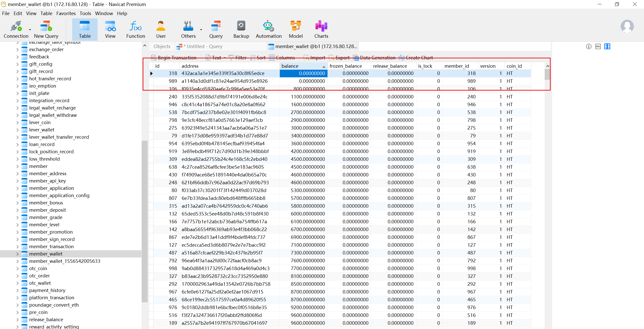This screenshot has height=329, width=644.
Task: Show the DDL pane icon
Action: [598, 46]
